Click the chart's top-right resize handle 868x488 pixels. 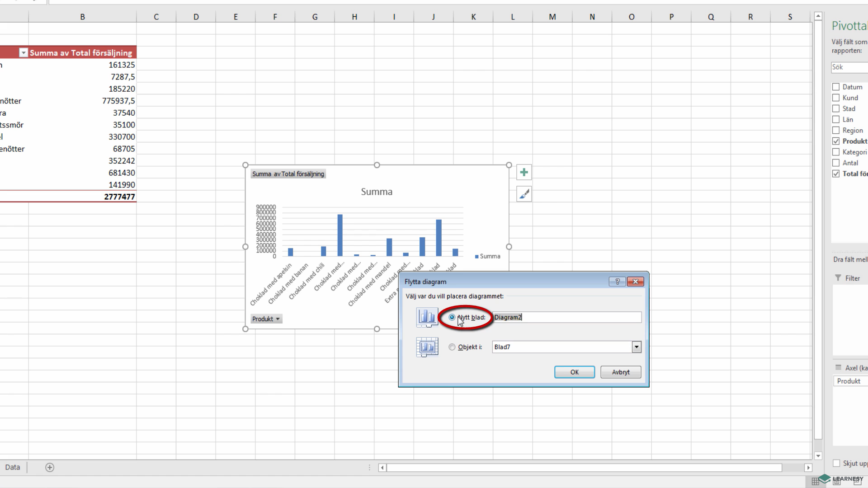(509, 165)
